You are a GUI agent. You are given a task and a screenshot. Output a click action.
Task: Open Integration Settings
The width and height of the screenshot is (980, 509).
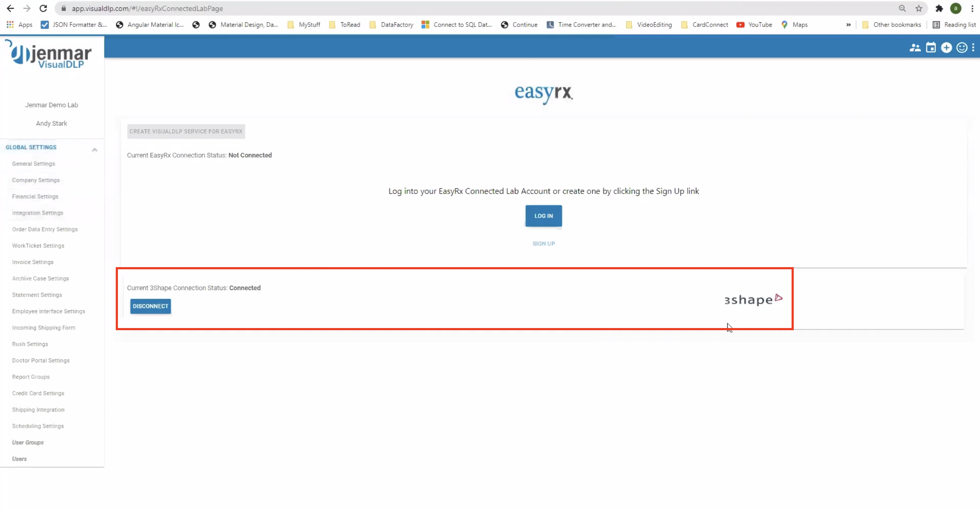coord(37,213)
